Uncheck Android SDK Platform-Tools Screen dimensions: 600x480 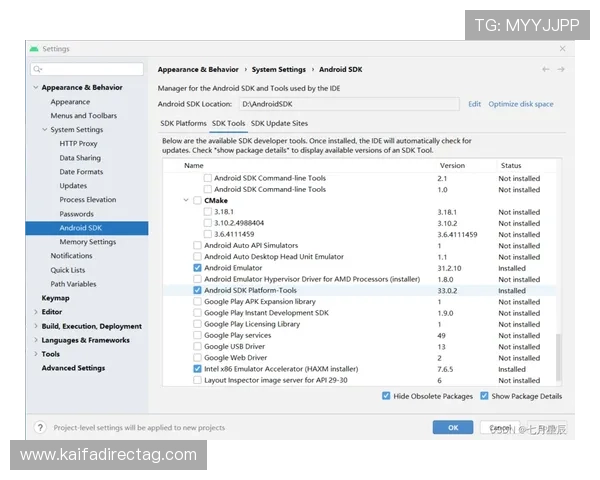click(197, 290)
